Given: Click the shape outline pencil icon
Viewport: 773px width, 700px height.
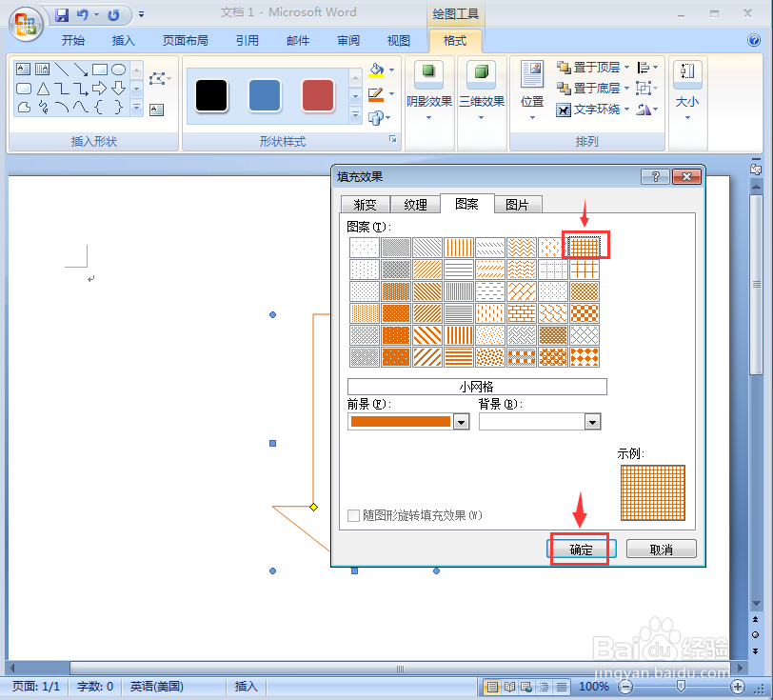Looking at the screenshot, I should [376, 94].
